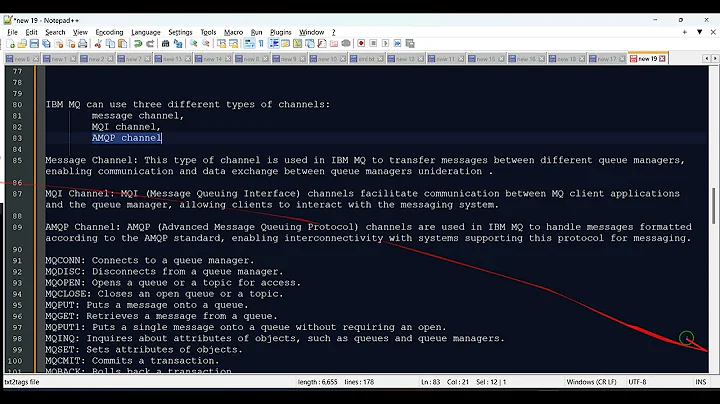Open Find with the binoculars icon

pyautogui.click(x=165, y=44)
